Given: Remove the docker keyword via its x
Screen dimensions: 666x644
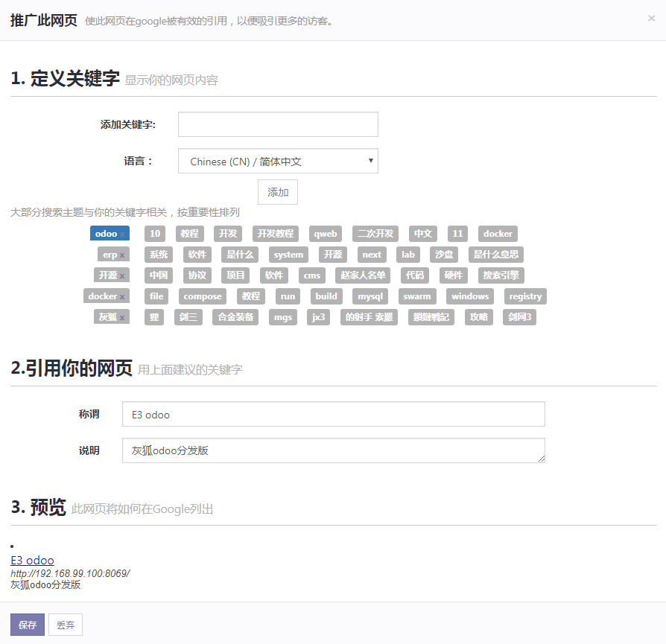Looking at the screenshot, I should point(122,297).
